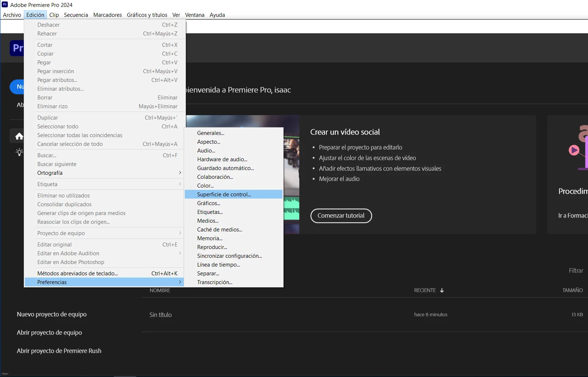Open the Ver menu
Screen dimensions: 588x377
176,15
